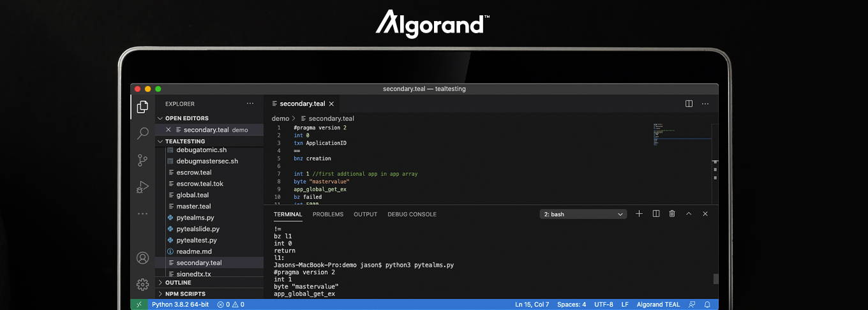Close secondary.teal in Open Editors list
This screenshot has width=868, height=310.
click(x=168, y=129)
